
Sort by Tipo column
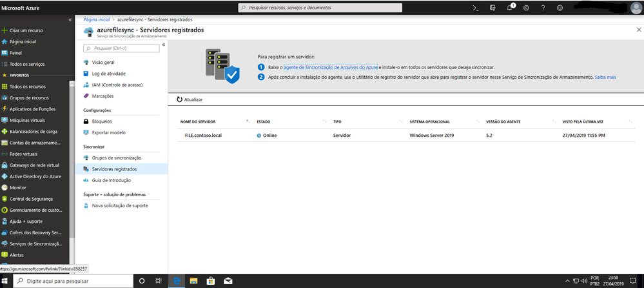click(x=337, y=122)
